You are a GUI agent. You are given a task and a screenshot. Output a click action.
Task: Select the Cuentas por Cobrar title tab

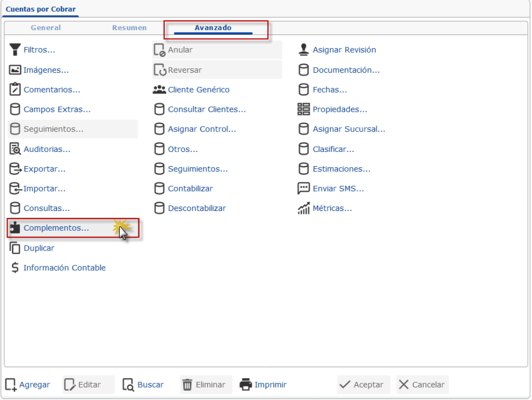41,9
